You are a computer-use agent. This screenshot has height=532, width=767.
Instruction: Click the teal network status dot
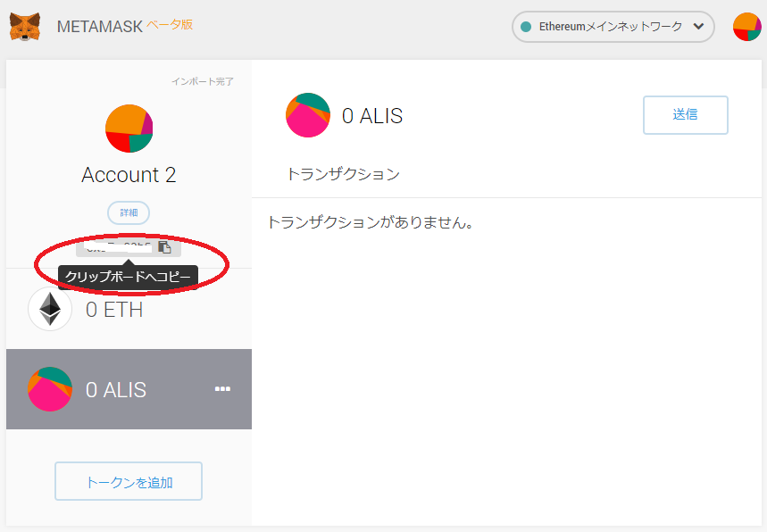[x=526, y=27]
